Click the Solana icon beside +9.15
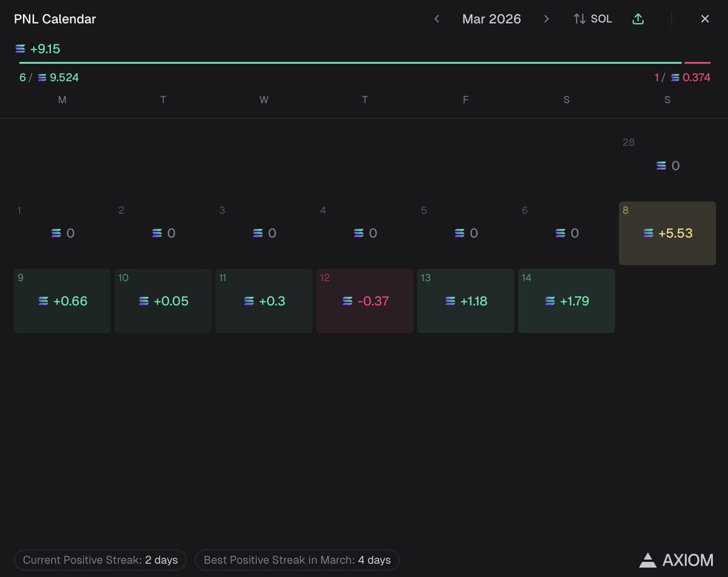Image resolution: width=728 pixels, height=577 pixels. click(x=21, y=49)
